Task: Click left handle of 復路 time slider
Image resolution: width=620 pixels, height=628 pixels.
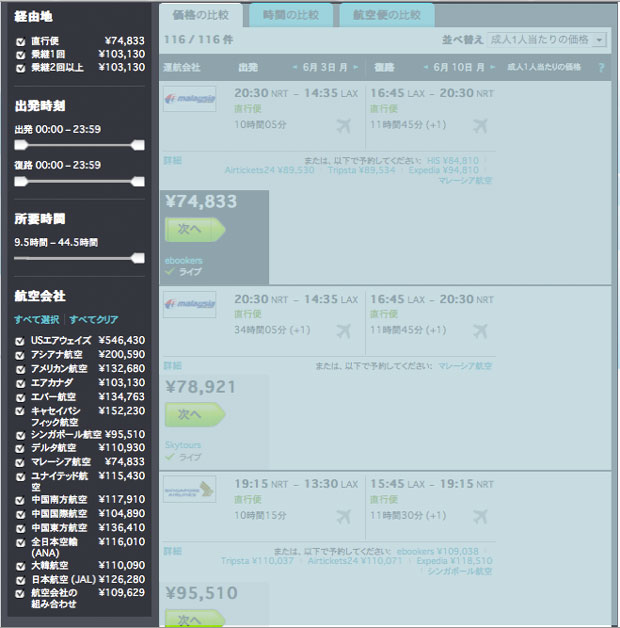Action: [21, 181]
